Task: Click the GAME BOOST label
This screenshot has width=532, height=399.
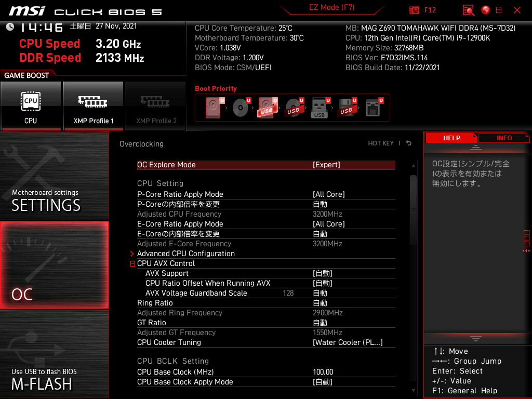Action: click(x=26, y=75)
